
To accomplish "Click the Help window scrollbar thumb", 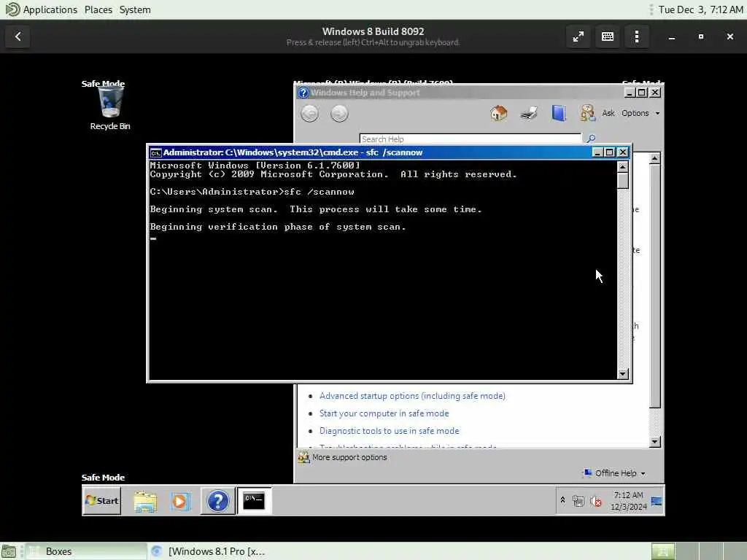I will point(655,286).
